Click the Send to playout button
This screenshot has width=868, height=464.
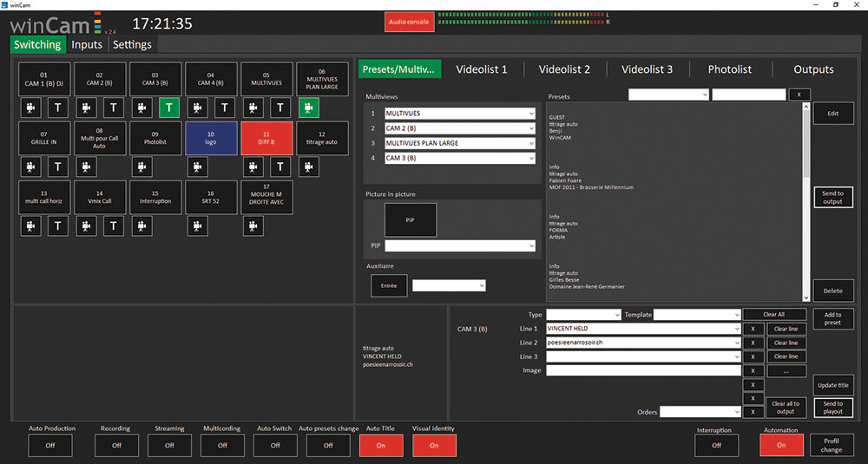[x=832, y=408]
